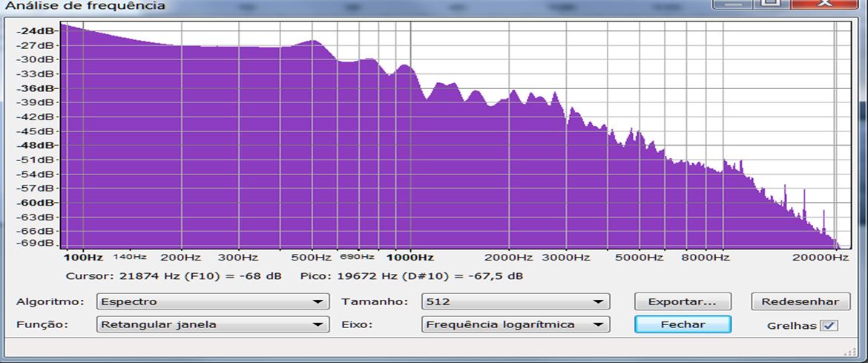The image size is (868, 363).
Task: Click the Função label
Action: pyautogui.click(x=42, y=324)
